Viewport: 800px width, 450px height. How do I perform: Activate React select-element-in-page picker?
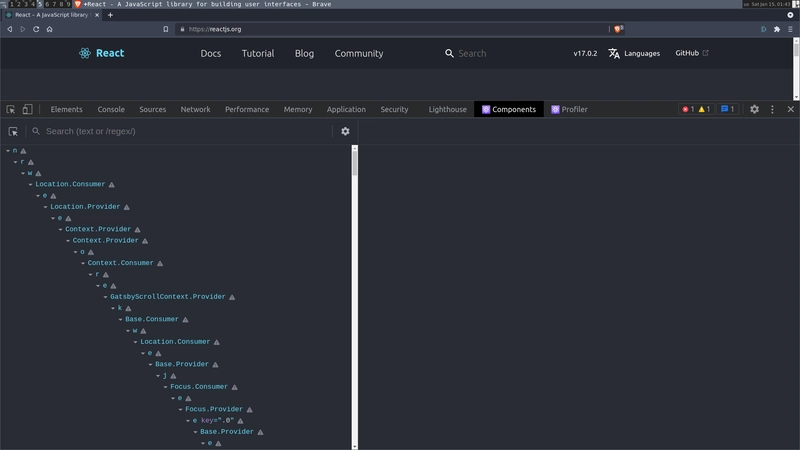13,132
